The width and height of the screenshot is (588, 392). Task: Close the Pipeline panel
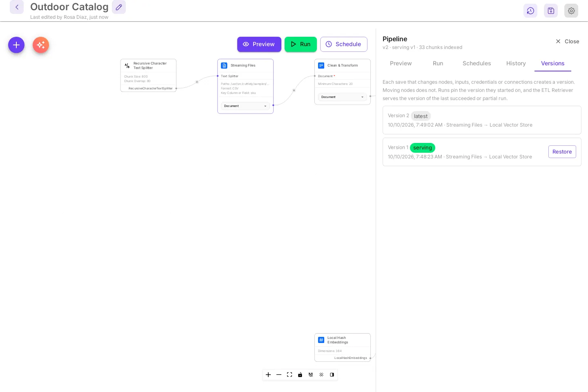[x=567, y=41]
